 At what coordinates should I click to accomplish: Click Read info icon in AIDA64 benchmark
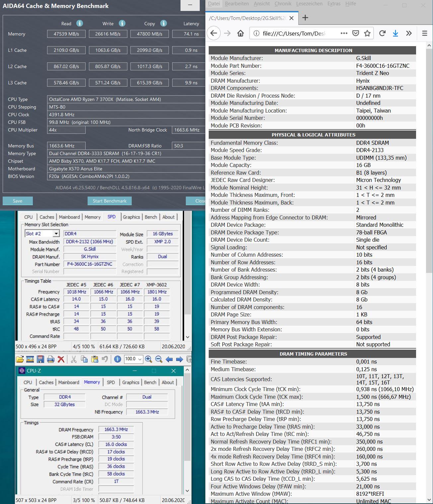79,23
